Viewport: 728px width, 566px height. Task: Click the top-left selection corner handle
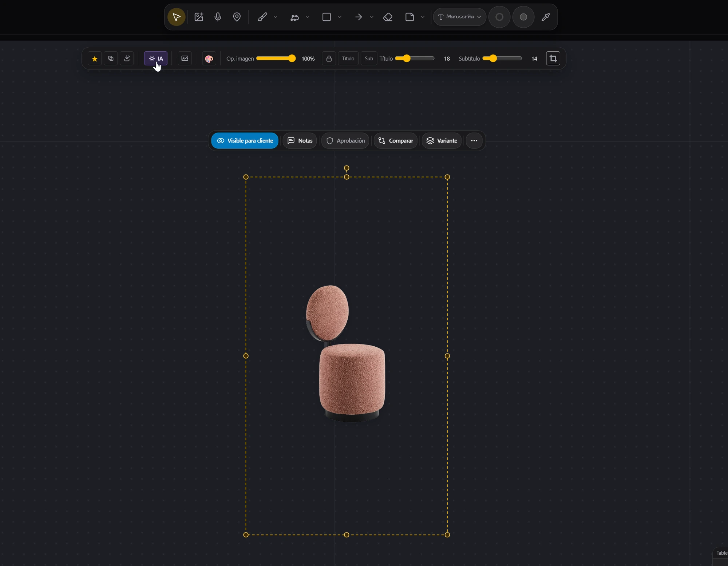[x=246, y=177]
